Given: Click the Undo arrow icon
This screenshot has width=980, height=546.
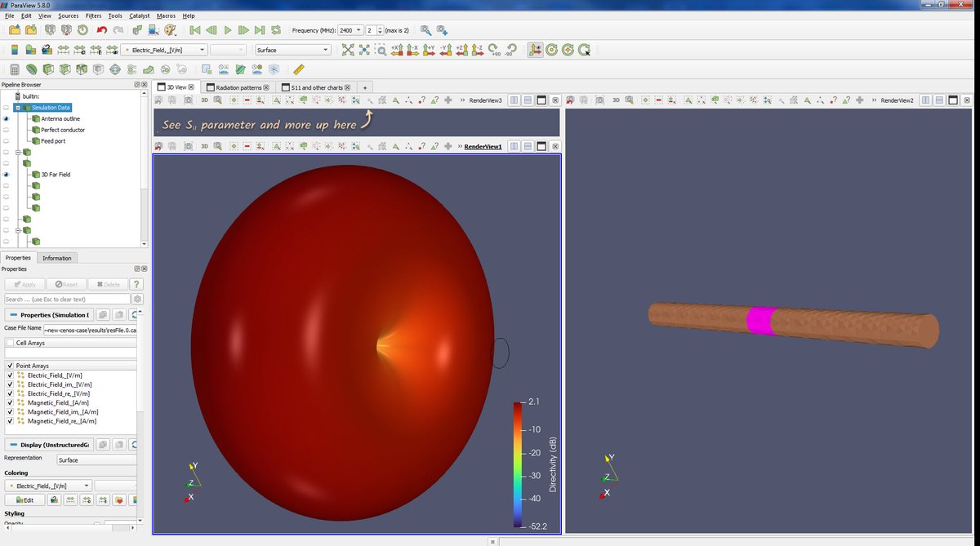Looking at the screenshot, I should click(102, 30).
